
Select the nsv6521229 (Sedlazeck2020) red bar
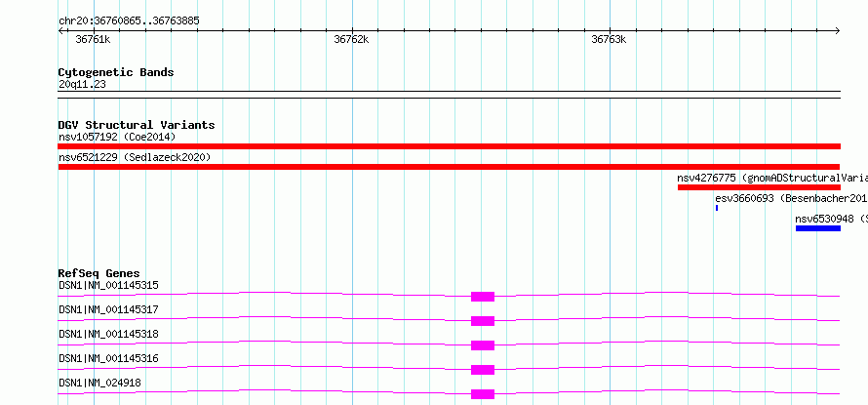coord(449,167)
